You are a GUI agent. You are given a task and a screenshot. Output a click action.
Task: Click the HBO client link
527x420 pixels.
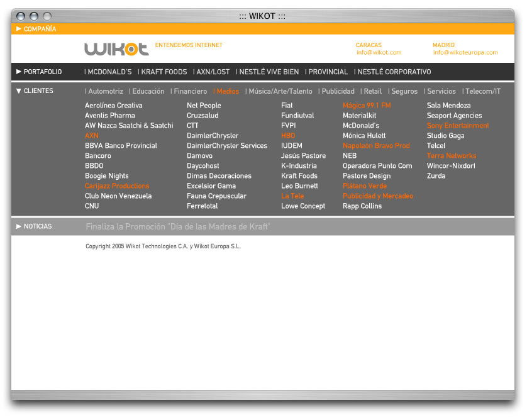(x=288, y=136)
